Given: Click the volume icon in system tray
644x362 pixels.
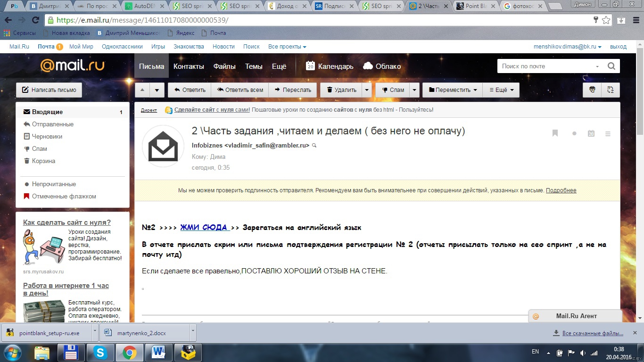Looking at the screenshot, I should coord(583,353).
